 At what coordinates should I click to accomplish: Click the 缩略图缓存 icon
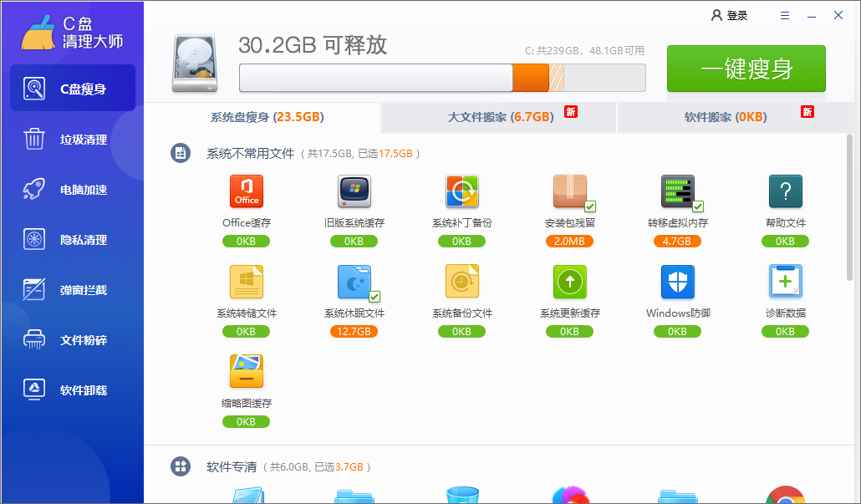(x=246, y=372)
